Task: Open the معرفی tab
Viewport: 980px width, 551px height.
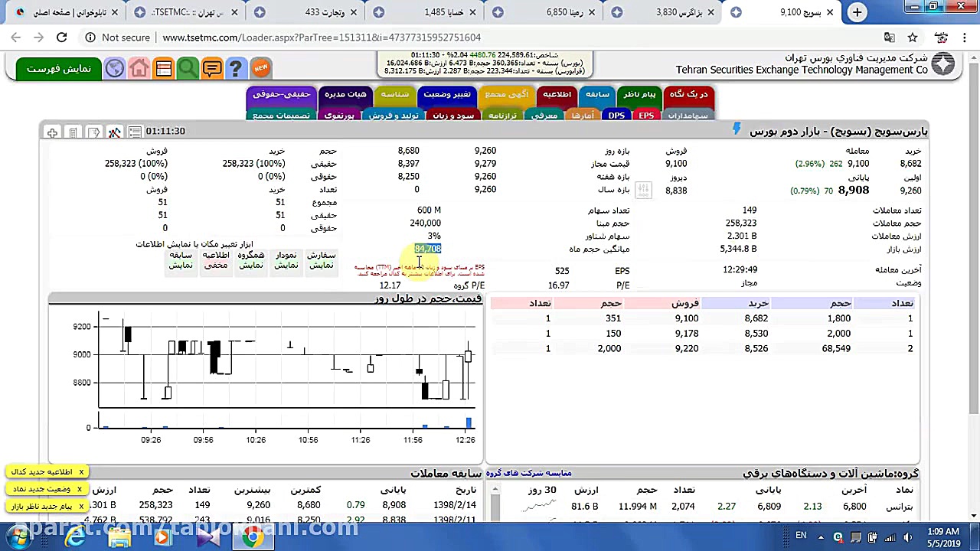Action: pyautogui.click(x=544, y=116)
